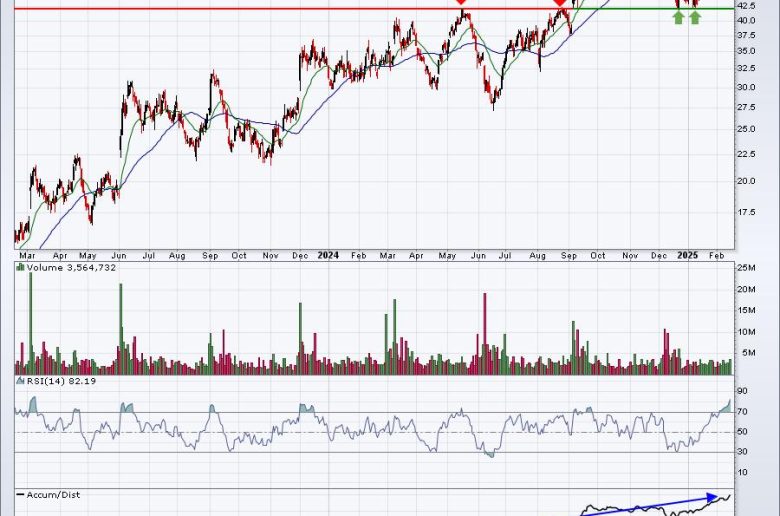This screenshot has width=780, height=516.
Task: Click the 70 level on RSI axis
Action: [x=742, y=412]
